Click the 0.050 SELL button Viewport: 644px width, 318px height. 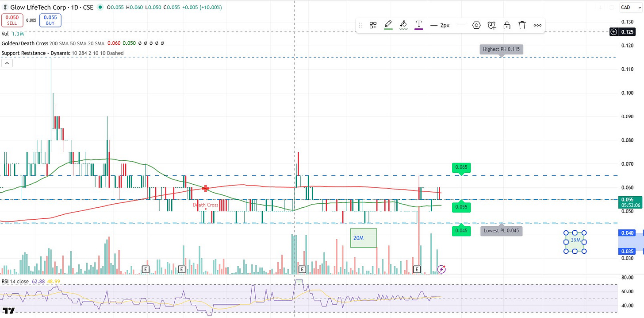[x=11, y=20]
